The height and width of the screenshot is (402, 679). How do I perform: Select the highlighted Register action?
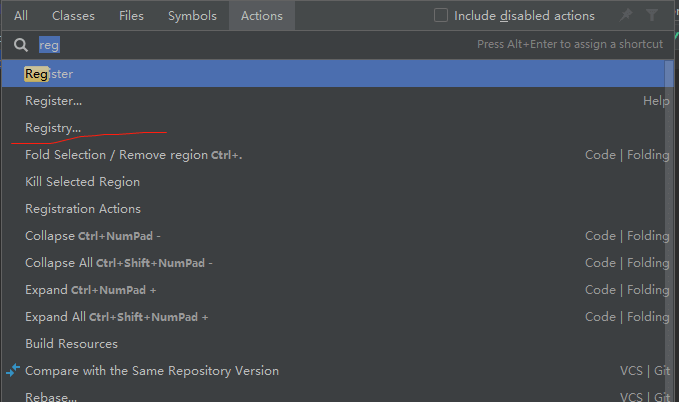[x=49, y=74]
